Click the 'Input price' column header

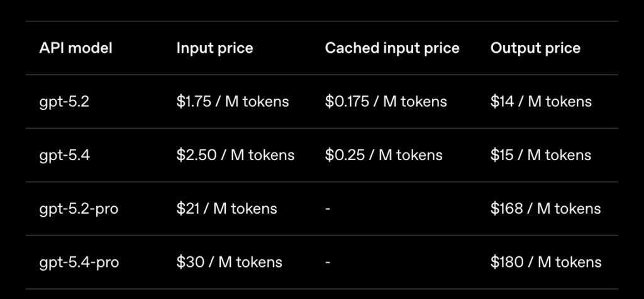(x=214, y=48)
